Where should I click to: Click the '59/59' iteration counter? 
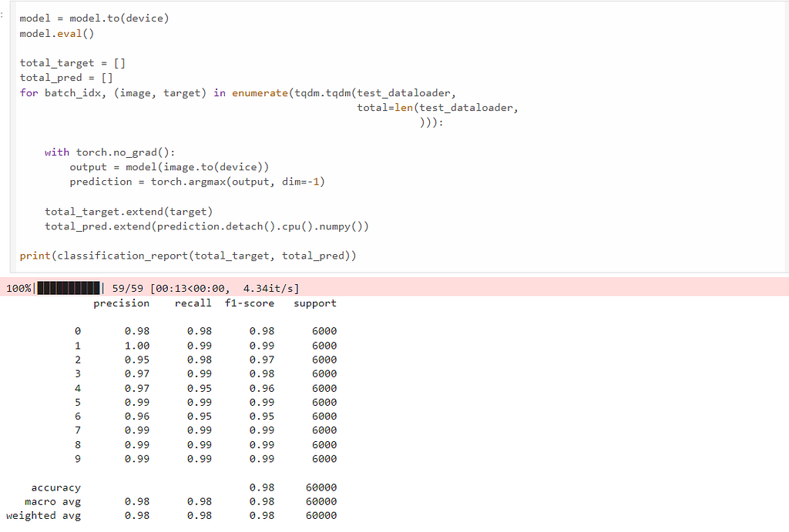(127, 288)
